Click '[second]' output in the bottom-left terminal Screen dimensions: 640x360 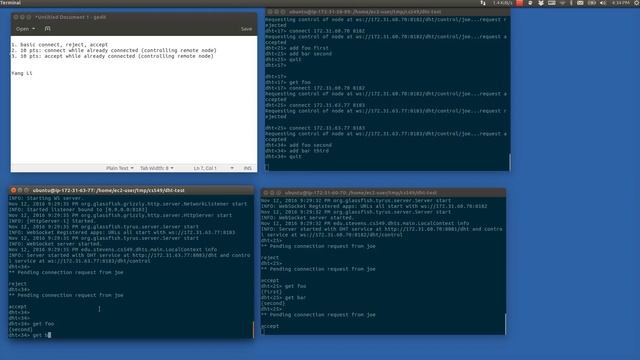tap(20, 329)
